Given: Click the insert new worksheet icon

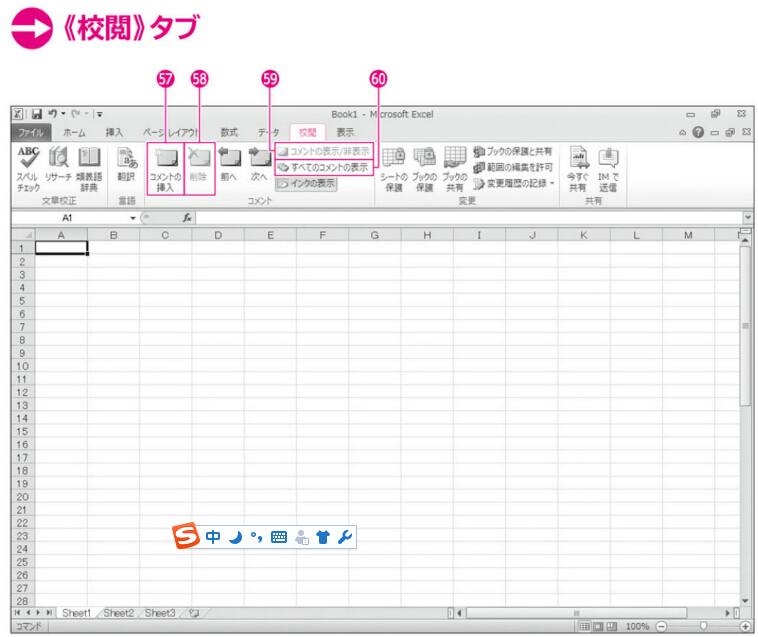Looking at the screenshot, I should click(x=194, y=613).
